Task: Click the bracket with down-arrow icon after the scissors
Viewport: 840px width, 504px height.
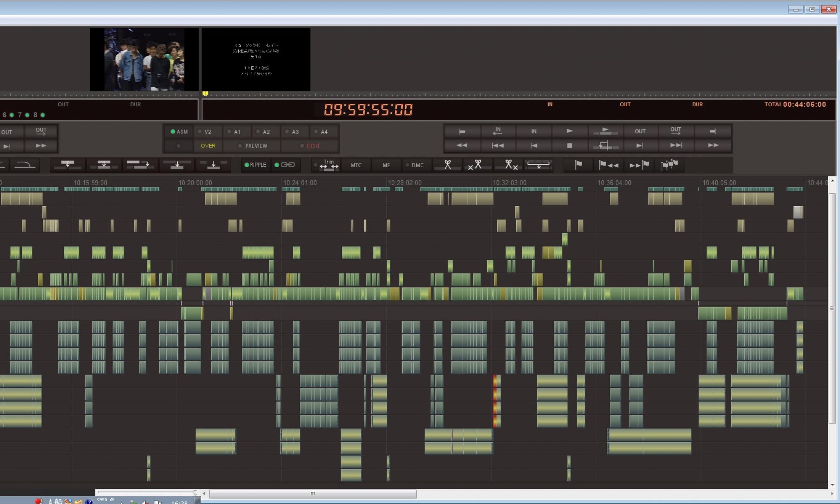Action: [538, 165]
